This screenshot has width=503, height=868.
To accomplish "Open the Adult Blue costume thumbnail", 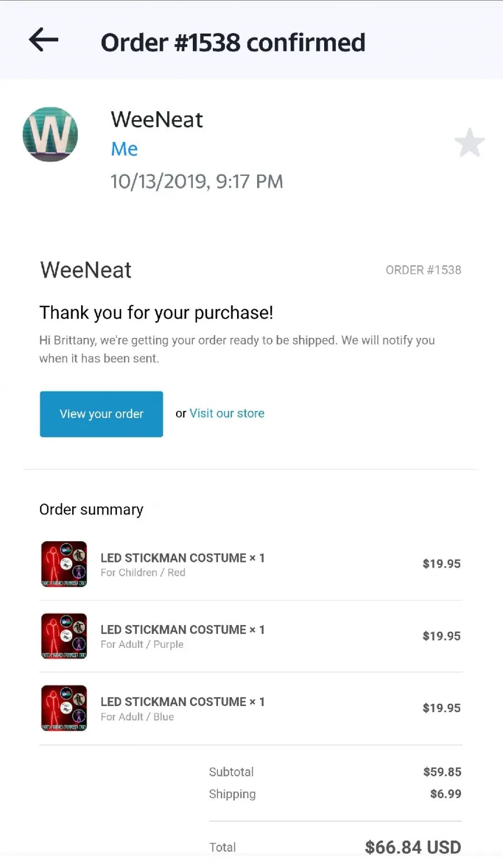I will pyautogui.click(x=64, y=708).
